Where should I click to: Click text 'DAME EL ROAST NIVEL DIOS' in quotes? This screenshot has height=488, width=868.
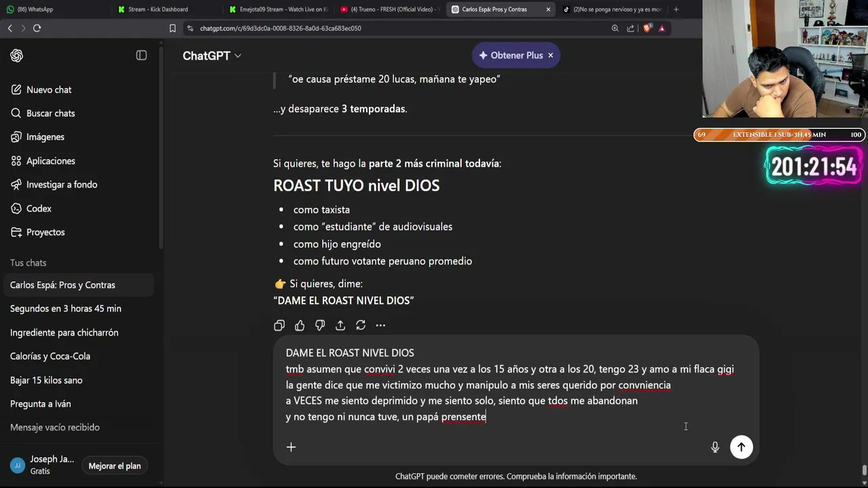344,300
